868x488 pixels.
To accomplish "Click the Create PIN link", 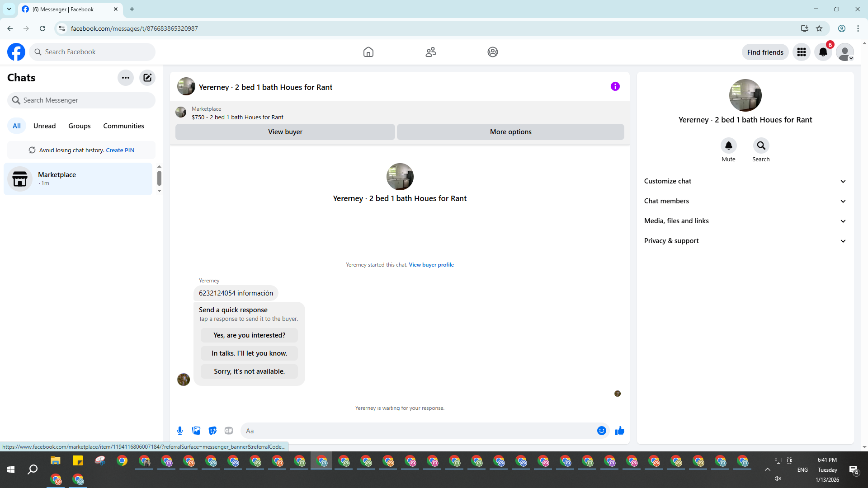I will click(120, 150).
